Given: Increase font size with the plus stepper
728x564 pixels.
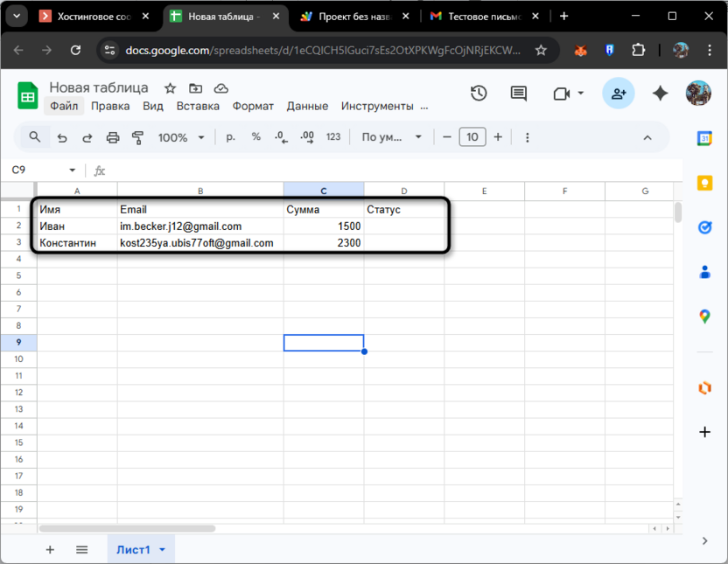Looking at the screenshot, I should pos(497,137).
